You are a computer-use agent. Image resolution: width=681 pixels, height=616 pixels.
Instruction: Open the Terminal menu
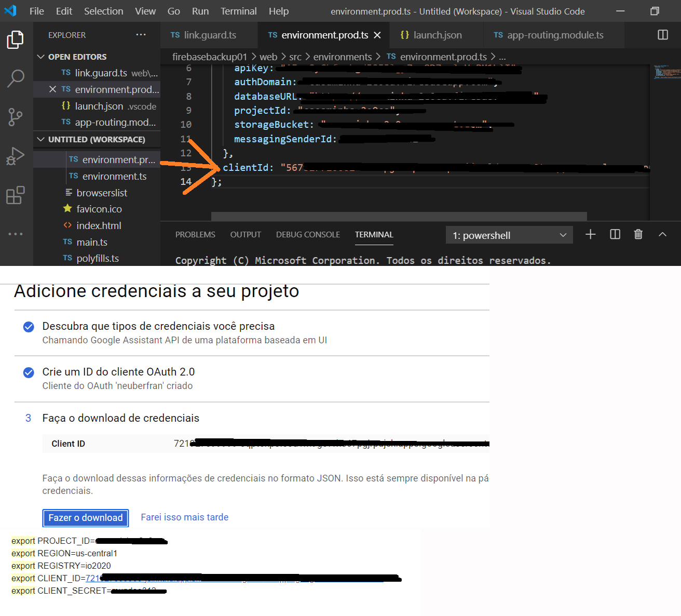coord(239,11)
